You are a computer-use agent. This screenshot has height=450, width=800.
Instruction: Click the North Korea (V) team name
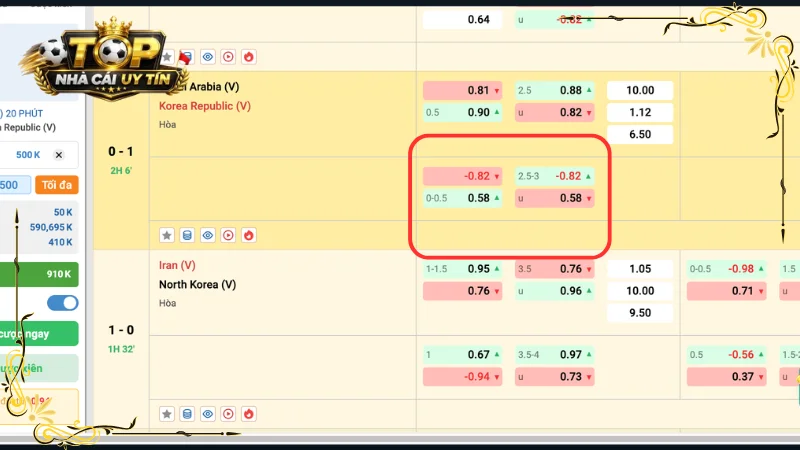click(x=197, y=285)
